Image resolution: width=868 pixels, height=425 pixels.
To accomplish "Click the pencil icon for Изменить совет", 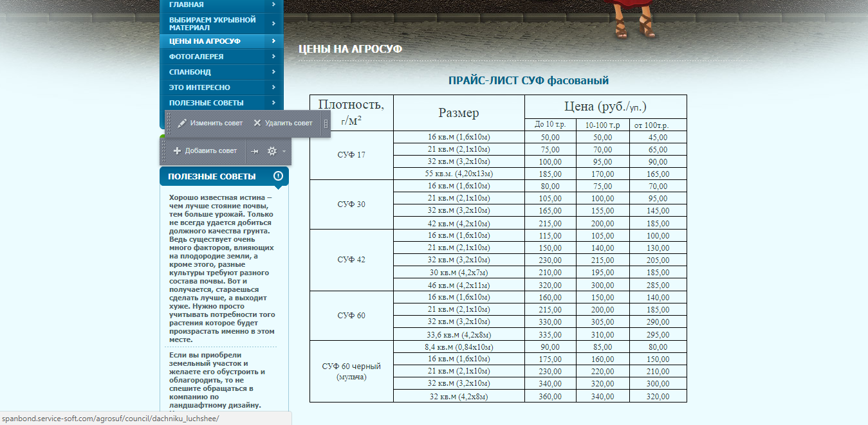I will pyautogui.click(x=182, y=123).
